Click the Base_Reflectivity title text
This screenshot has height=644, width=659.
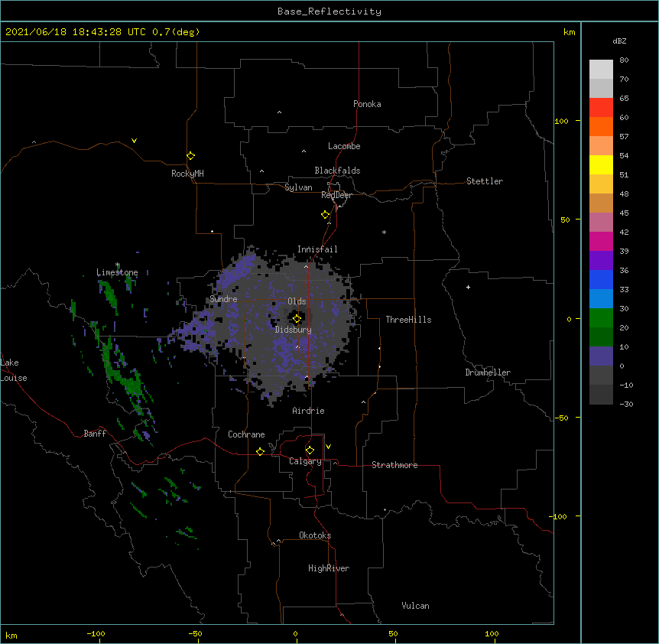point(329,11)
